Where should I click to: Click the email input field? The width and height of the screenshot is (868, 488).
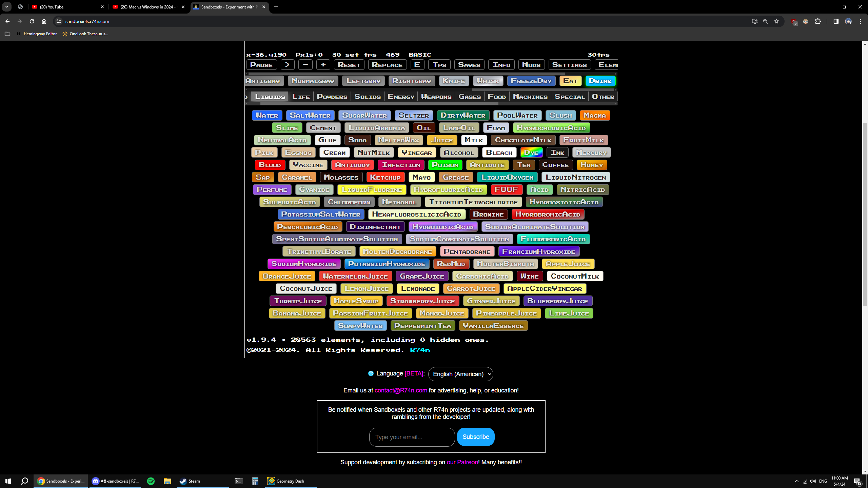(412, 437)
